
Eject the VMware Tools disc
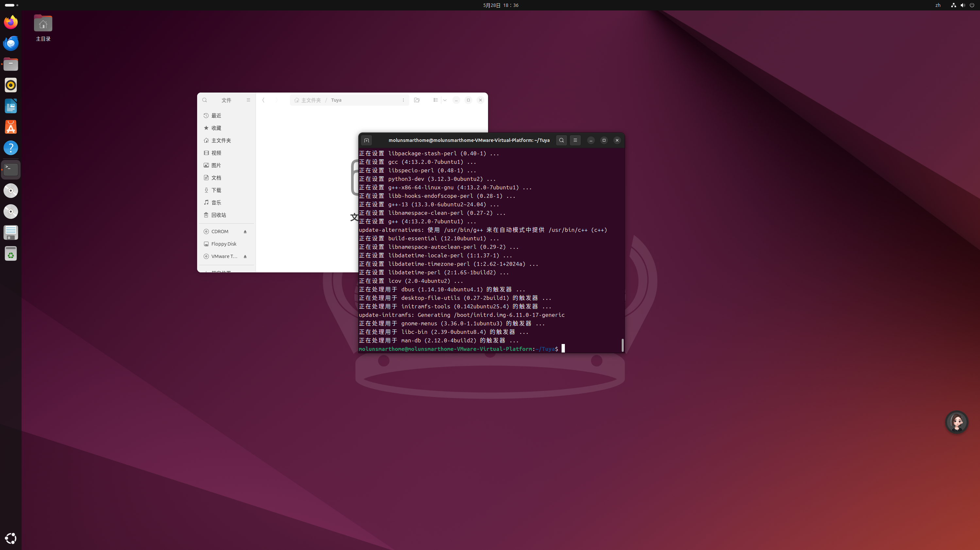(245, 256)
